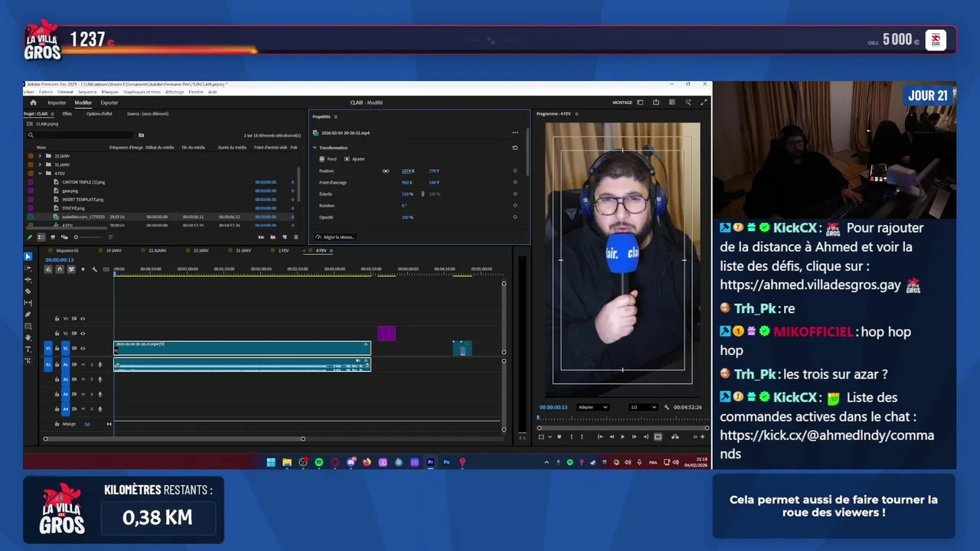Click the Photoshop taskbar icon
Viewport: 980px width, 551px height.
pyautogui.click(x=446, y=462)
